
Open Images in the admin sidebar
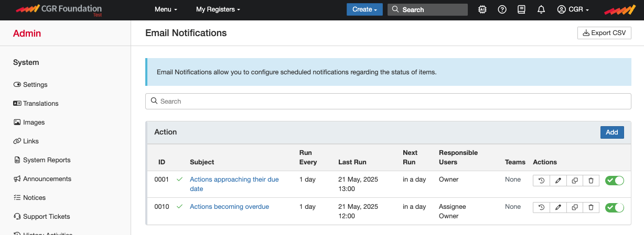click(29, 122)
